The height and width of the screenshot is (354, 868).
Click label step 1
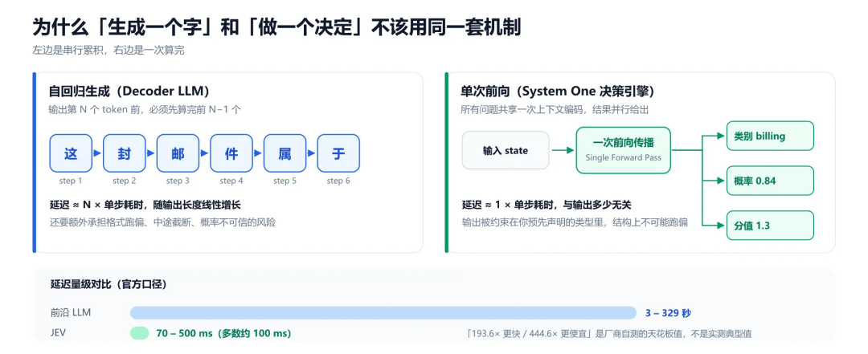click(71, 181)
